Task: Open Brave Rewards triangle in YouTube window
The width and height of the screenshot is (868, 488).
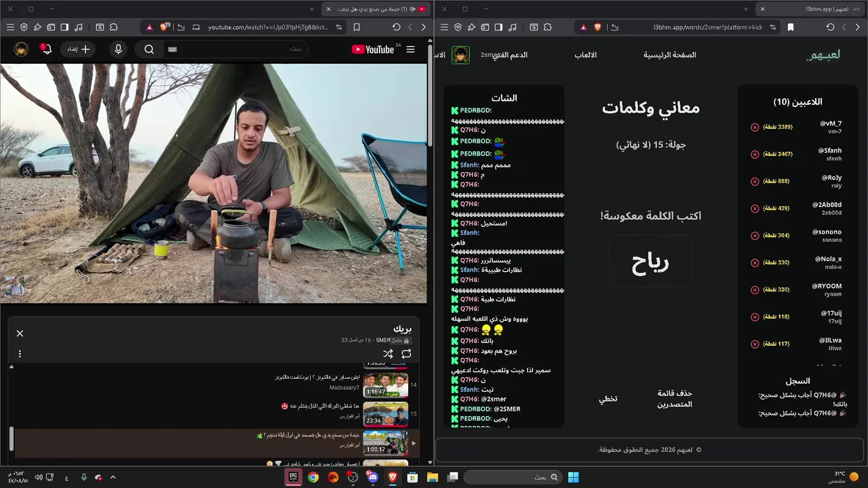Action: click(x=149, y=27)
